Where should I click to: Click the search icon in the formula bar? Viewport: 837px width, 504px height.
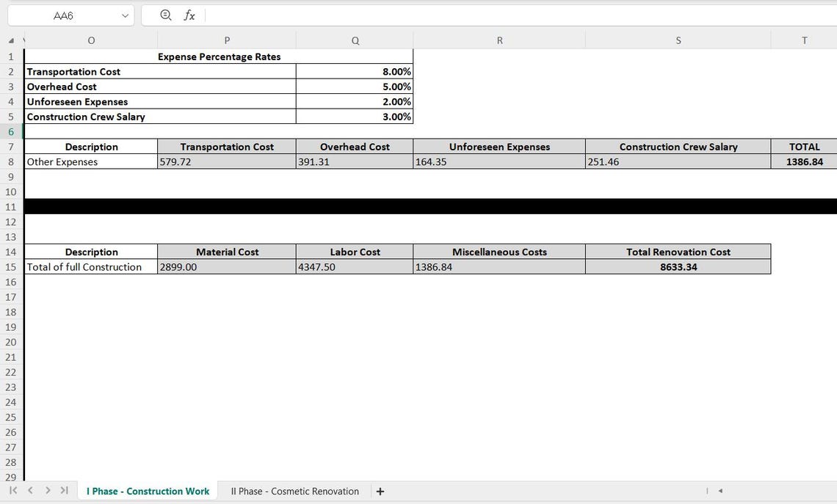165,15
